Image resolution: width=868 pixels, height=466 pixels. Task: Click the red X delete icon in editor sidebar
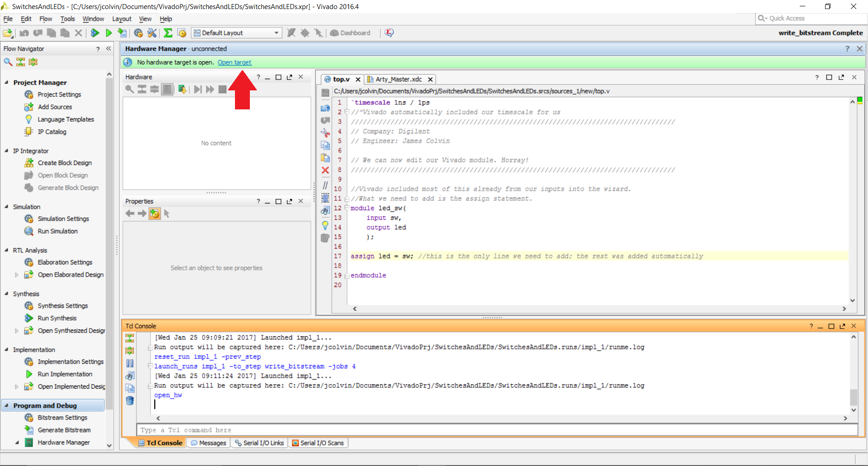click(325, 170)
